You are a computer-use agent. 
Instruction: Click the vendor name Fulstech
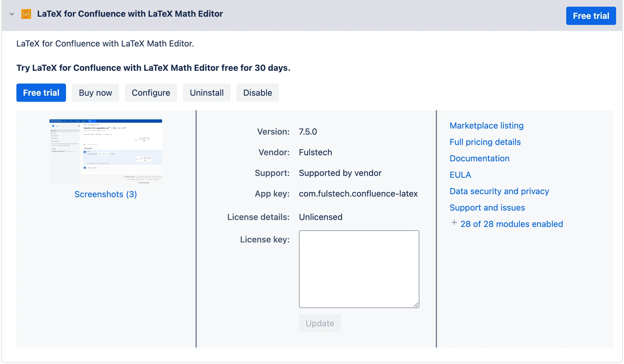315,152
